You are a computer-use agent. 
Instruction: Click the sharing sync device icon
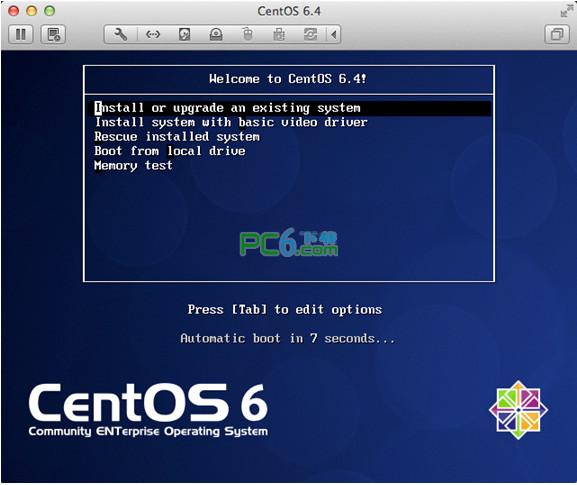(x=311, y=35)
